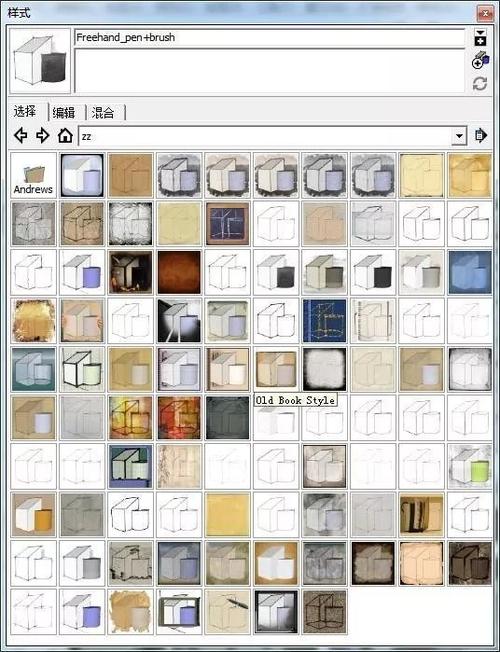
Task: Click the forward navigation arrow
Action: 42,136
